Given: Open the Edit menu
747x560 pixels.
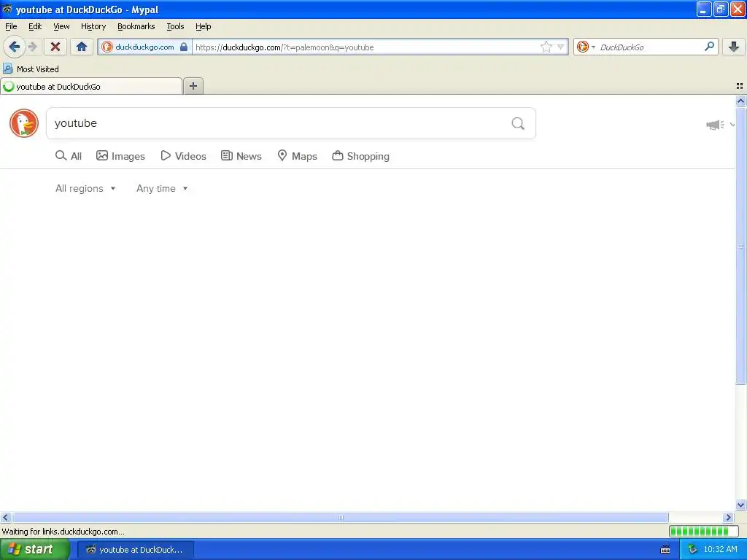Looking at the screenshot, I should pyautogui.click(x=35, y=26).
